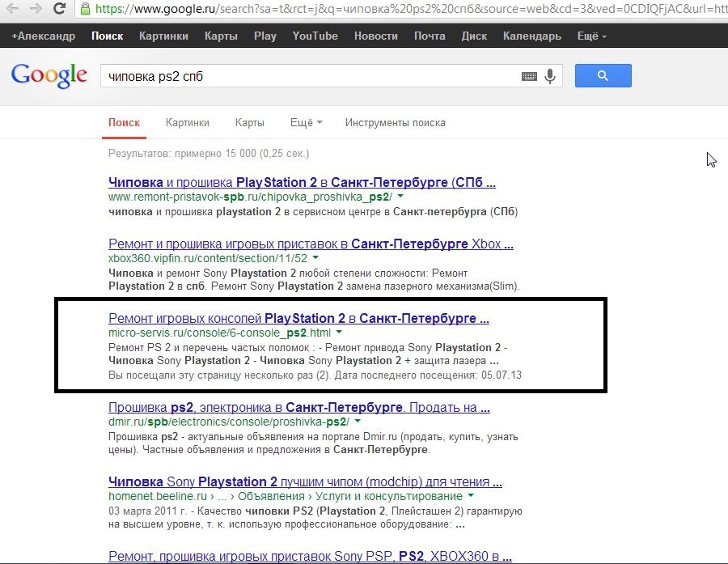
Task: Switch to the Карты results tab
Action: (250, 123)
